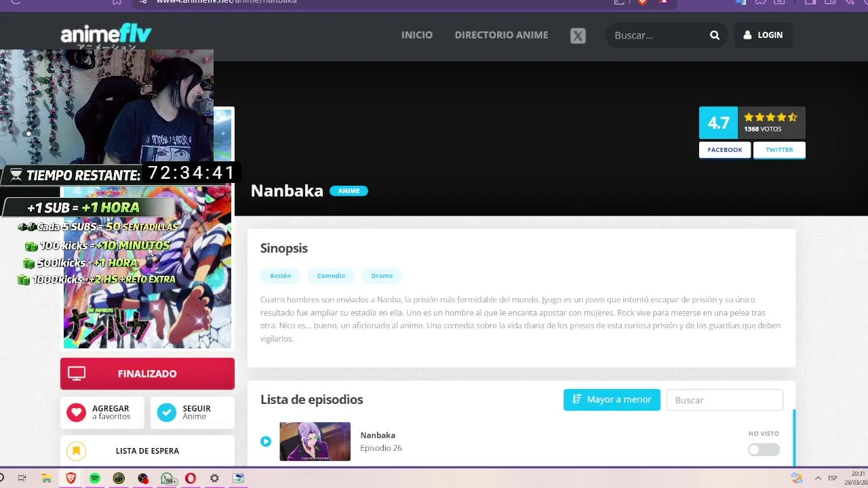The width and height of the screenshot is (868, 488).
Task: Click the Lista de episodios heading
Action: click(312, 399)
